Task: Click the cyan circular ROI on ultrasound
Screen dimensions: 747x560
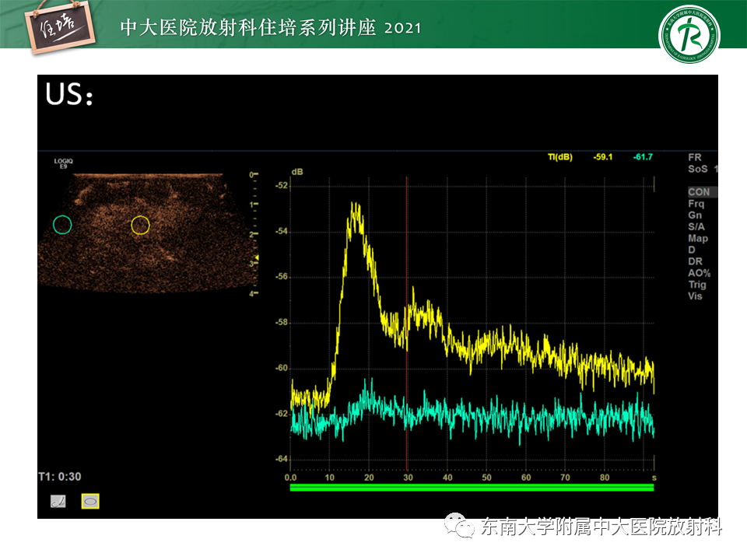Action: click(x=62, y=224)
